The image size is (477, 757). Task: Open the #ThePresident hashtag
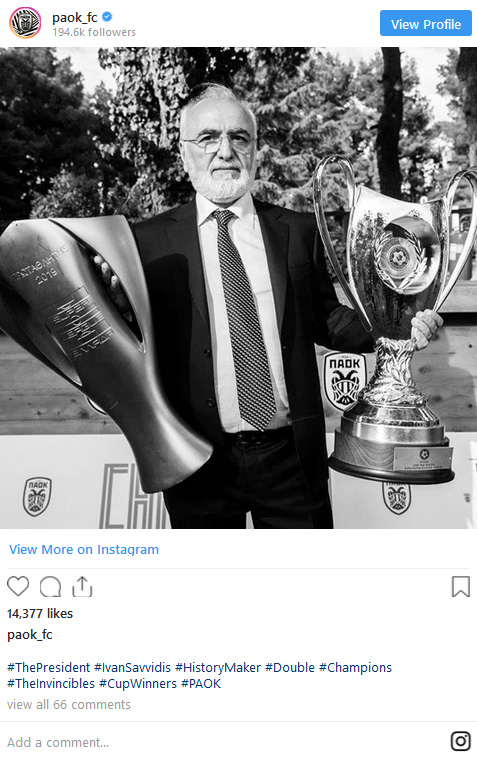[x=49, y=668]
